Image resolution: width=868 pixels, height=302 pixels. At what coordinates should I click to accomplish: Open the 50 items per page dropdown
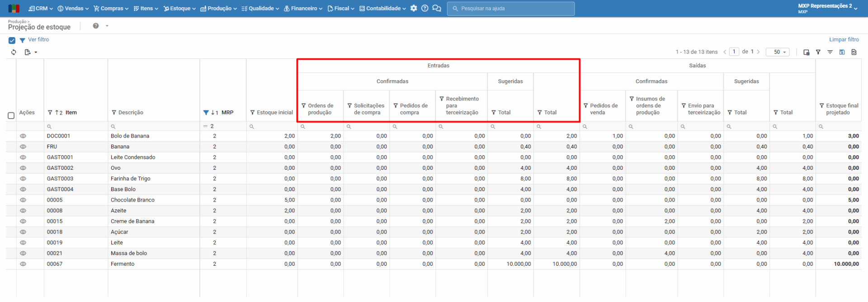[x=778, y=52]
